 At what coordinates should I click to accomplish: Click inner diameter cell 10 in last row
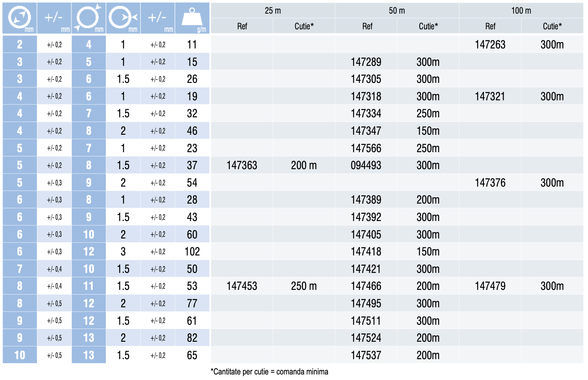click(x=20, y=355)
